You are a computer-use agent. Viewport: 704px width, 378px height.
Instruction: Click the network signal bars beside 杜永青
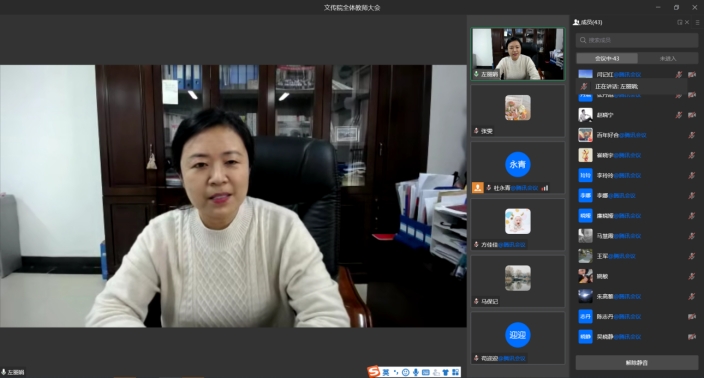point(545,188)
